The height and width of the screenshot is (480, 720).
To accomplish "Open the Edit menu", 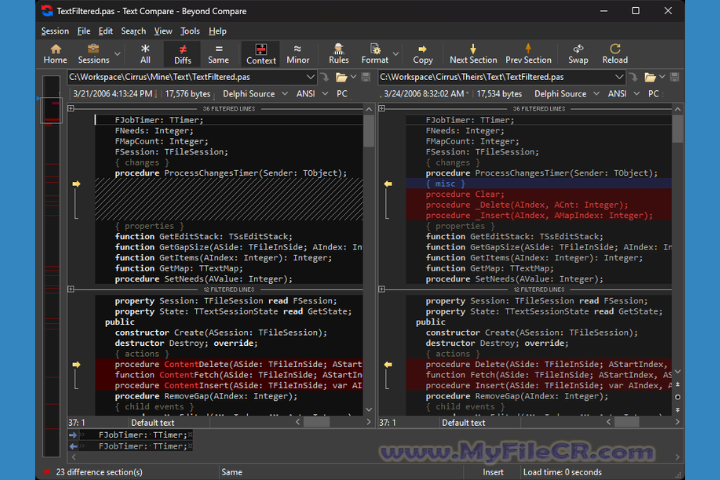I will 106,31.
